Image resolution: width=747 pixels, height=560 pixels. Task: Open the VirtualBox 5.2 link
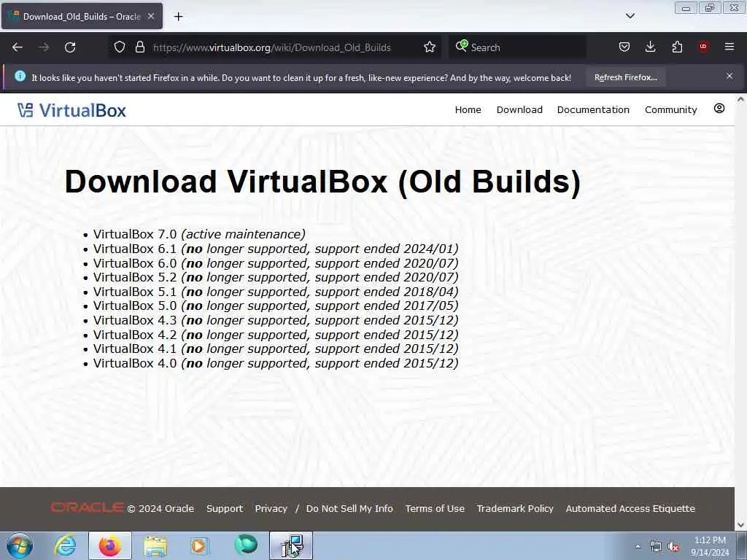[135, 277]
